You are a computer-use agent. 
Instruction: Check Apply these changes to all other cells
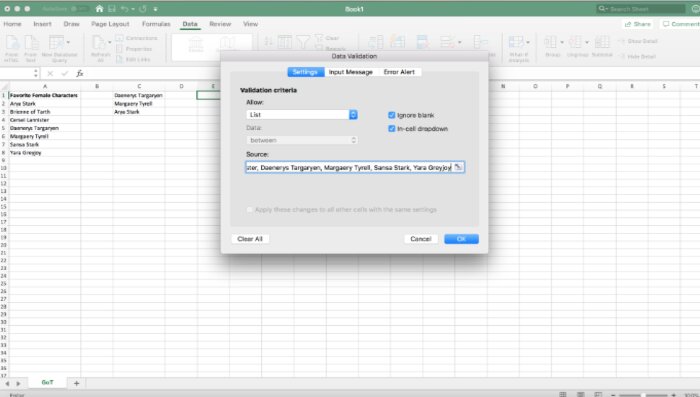point(250,209)
